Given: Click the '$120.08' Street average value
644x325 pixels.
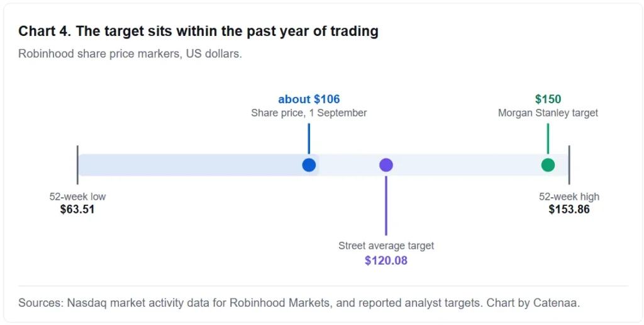Looking at the screenshot, I should [x=386, y=260].
